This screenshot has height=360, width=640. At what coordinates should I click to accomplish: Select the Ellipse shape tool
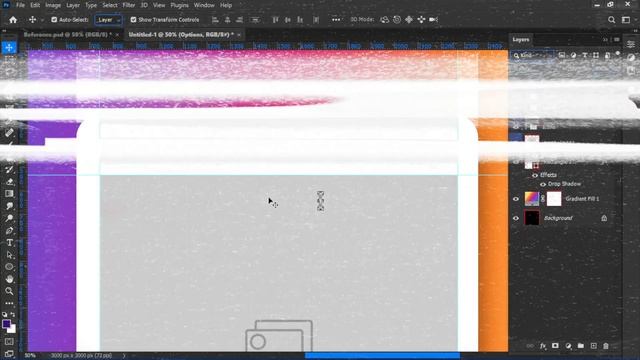click(9, 267)
